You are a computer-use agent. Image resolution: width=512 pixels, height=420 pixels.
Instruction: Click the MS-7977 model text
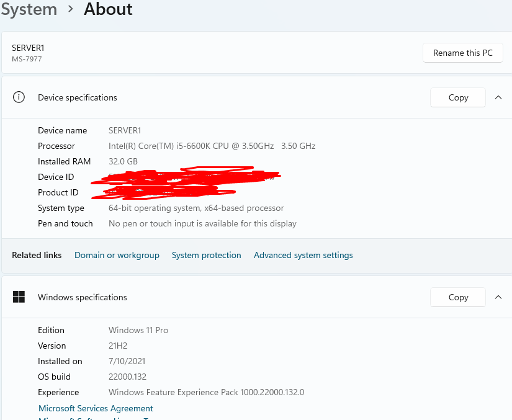[x=27, y=59]
